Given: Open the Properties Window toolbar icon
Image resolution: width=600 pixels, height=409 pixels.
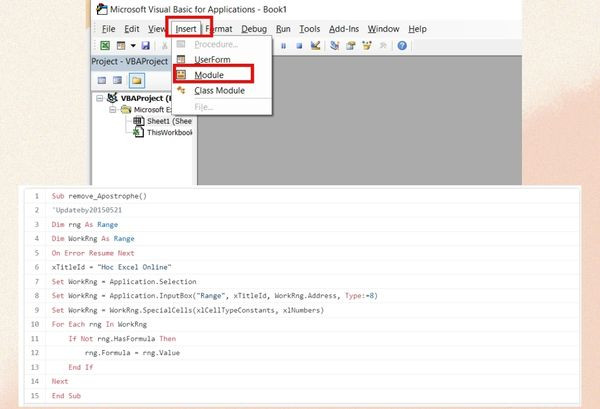Looking at the screenshot, I should click(x=351, y=46).
